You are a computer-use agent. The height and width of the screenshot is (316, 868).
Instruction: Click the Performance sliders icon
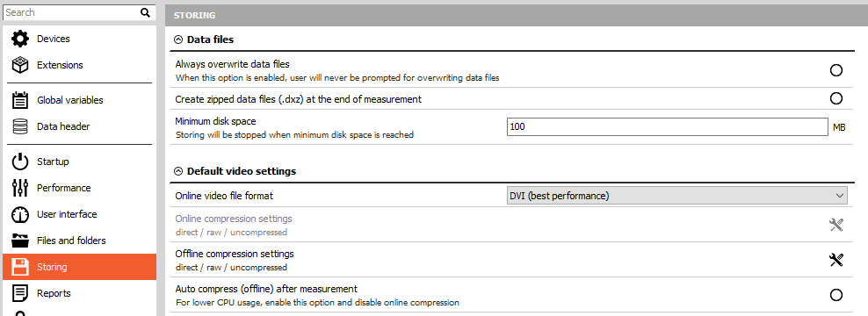click(20, 188)
